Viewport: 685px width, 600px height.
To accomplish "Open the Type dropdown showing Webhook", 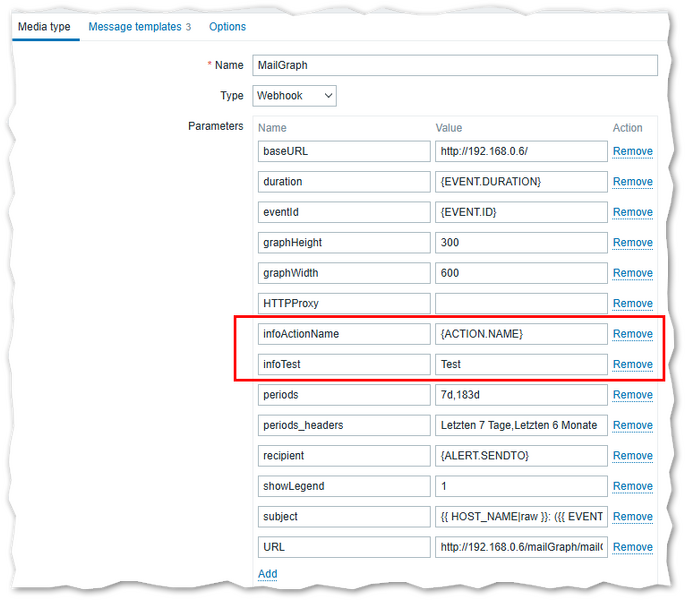I will (293, 96).
